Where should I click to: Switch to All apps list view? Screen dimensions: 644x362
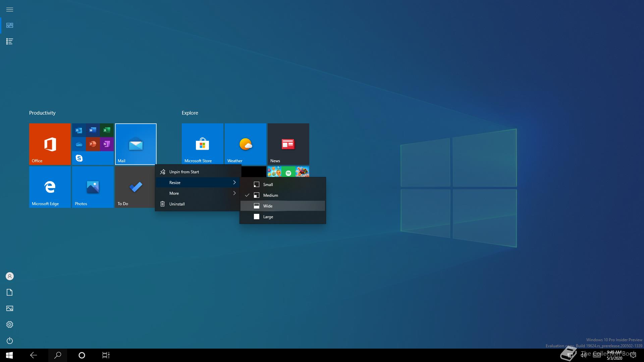click(x=10, y=42)
